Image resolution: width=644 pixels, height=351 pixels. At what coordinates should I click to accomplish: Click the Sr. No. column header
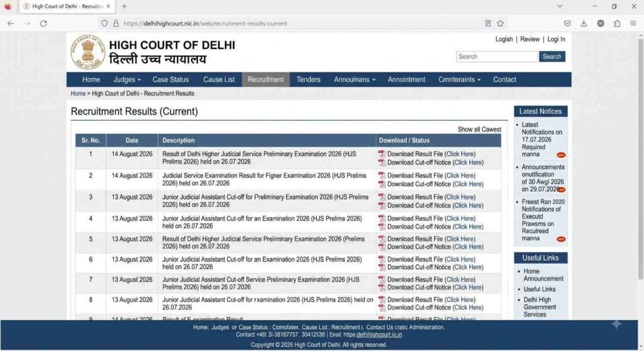click(x=91, y=140)
